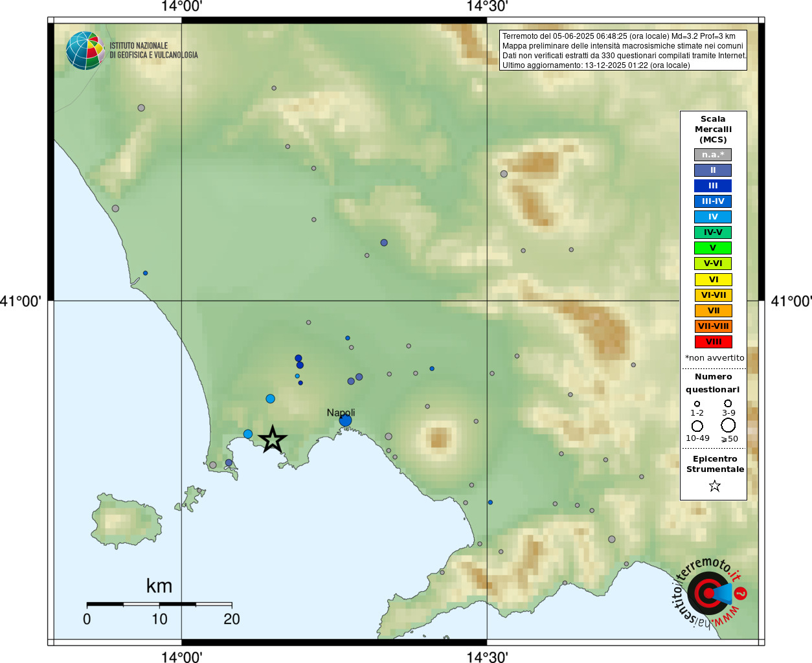Select the VII-VIII intensity swatch

[713, 326]
